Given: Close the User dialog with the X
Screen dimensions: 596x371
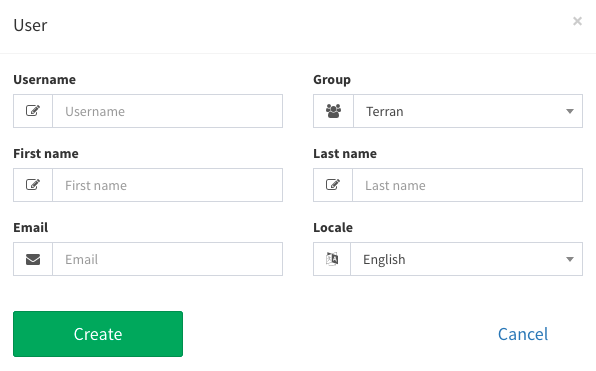Looking at the screenshot, I should click(577, 21).
